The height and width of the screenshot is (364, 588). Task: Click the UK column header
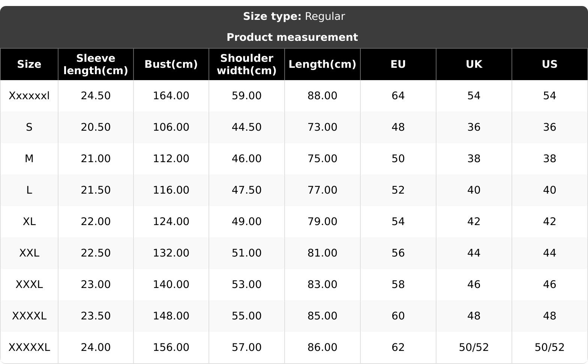[474, 64]
